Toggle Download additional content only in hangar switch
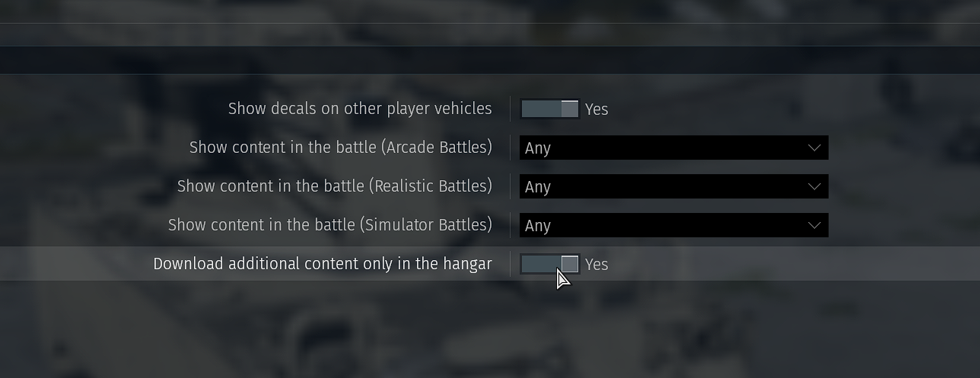980x378 pixels. coord(549,264)
